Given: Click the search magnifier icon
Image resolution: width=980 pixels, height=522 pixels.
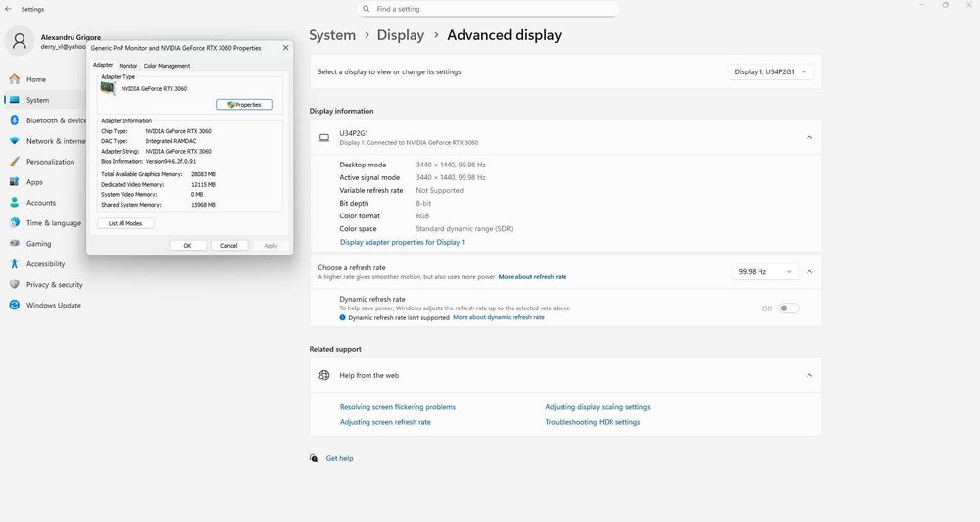Looking at the screenshot, I should 367,9.
